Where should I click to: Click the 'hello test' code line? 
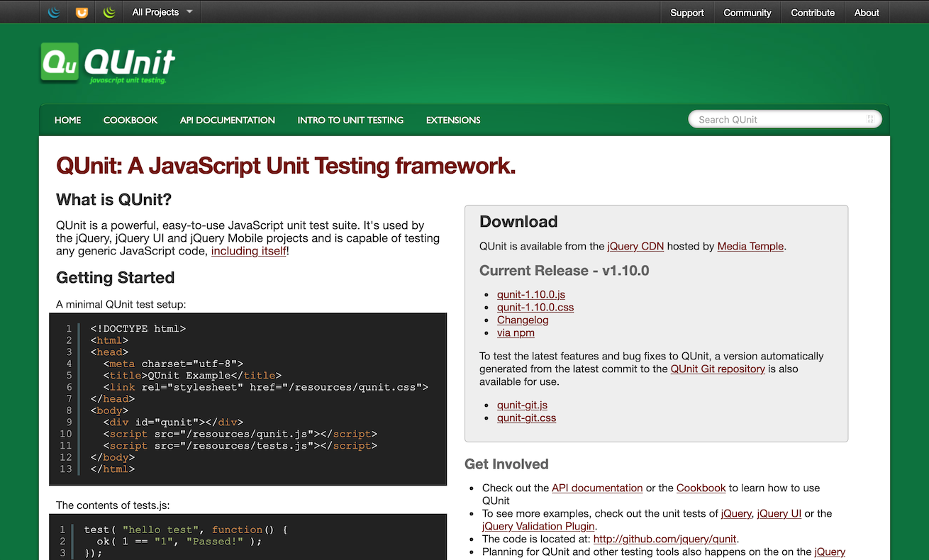point(186,530)
